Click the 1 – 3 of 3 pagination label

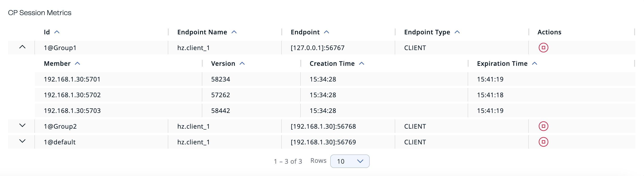[288, 161]
